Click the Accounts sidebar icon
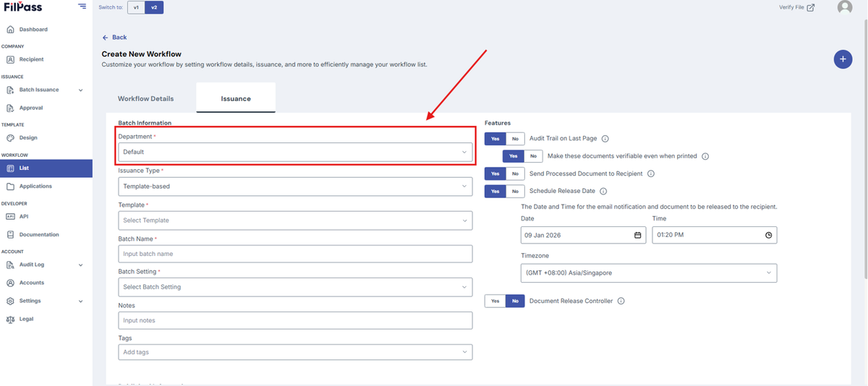Viewport: 868px width, 386px height. coord(10,283)
